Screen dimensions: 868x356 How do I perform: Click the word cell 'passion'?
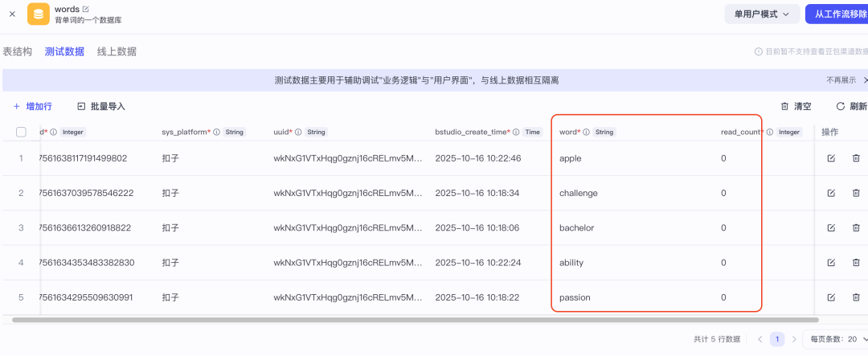point(575,297)
